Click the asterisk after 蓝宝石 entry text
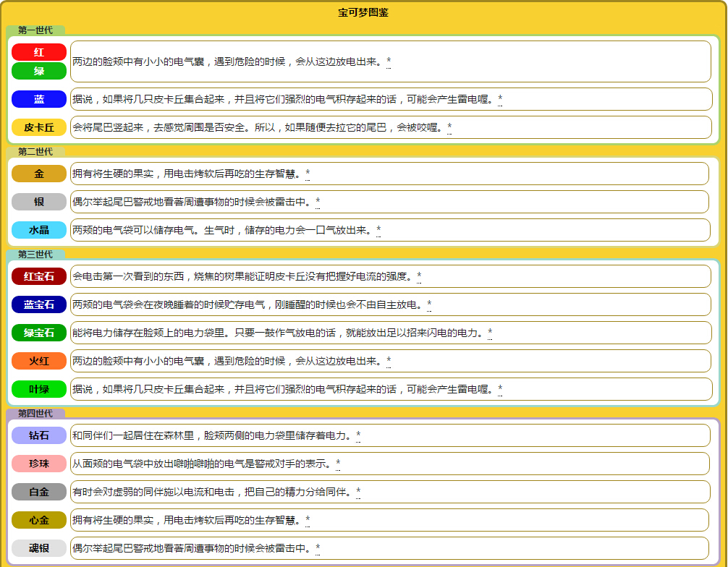 coord(429,305)
